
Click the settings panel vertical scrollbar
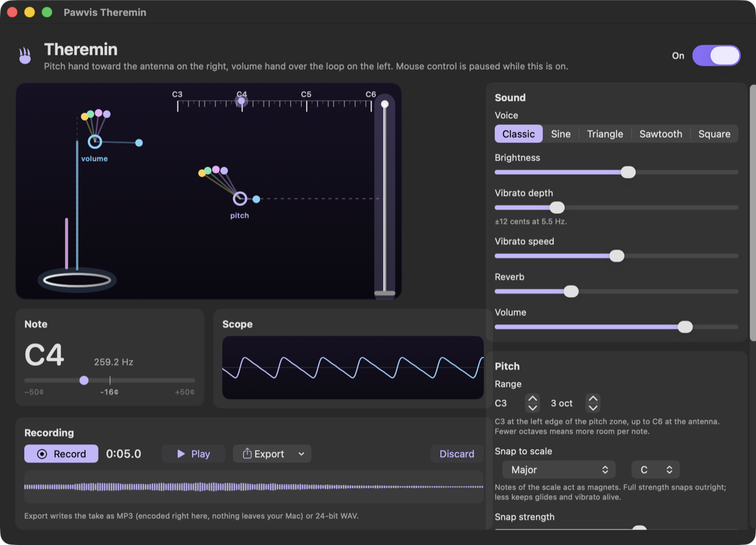click(x=753, y=212)
